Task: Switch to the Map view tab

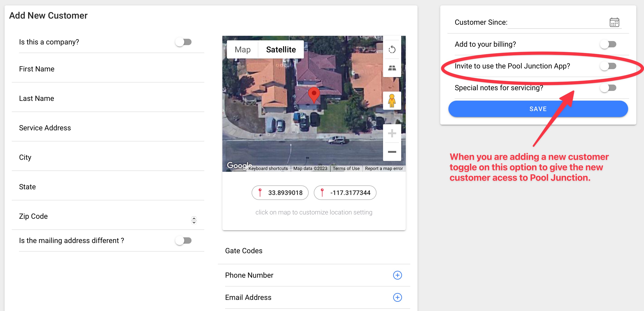Action: click(242, 49)
